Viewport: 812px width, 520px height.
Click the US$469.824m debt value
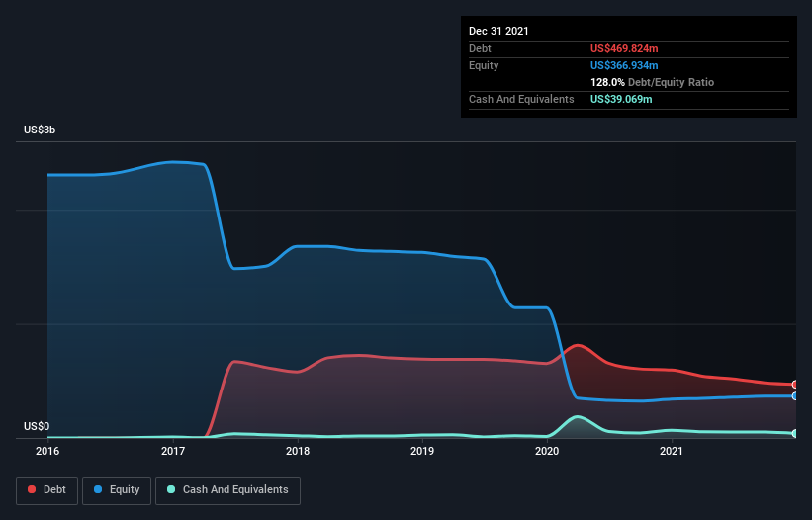point(624,48)
